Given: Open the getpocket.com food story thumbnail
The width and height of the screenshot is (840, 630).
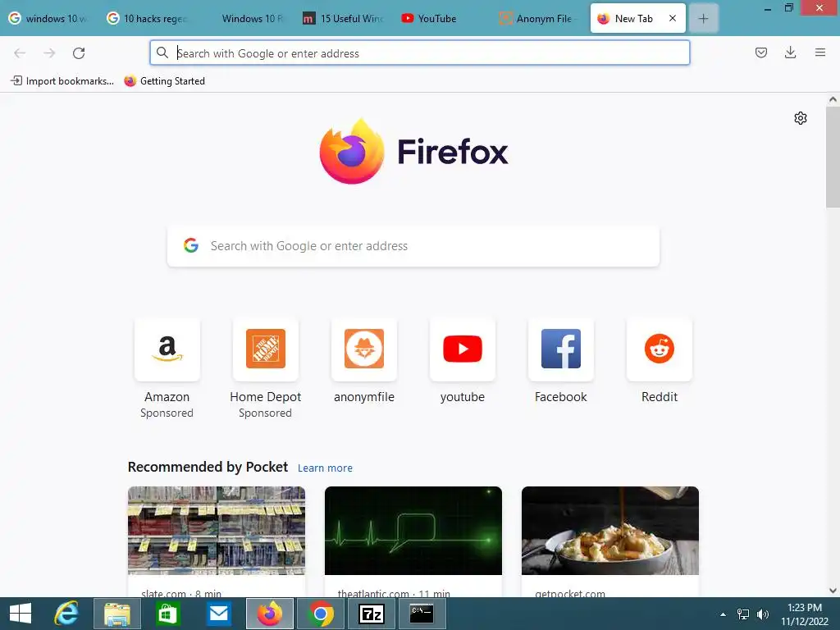Looking at the screenshot, I should click(610, 531).
